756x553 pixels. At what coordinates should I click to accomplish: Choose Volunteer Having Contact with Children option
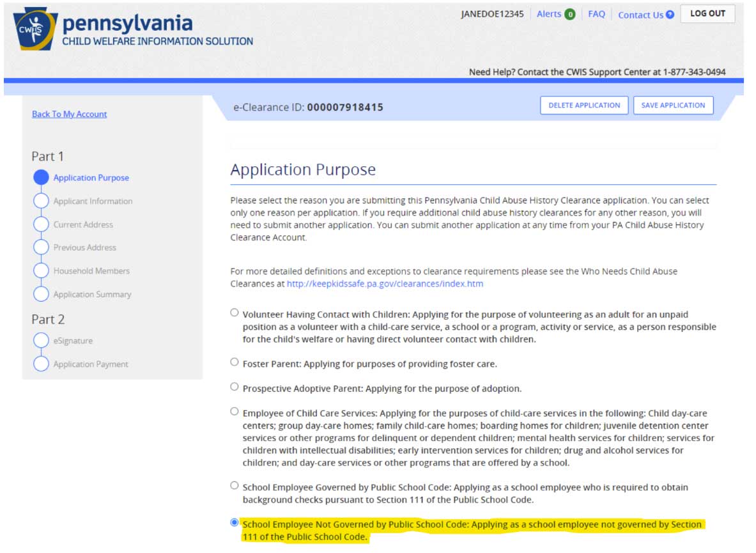(233, 312)
